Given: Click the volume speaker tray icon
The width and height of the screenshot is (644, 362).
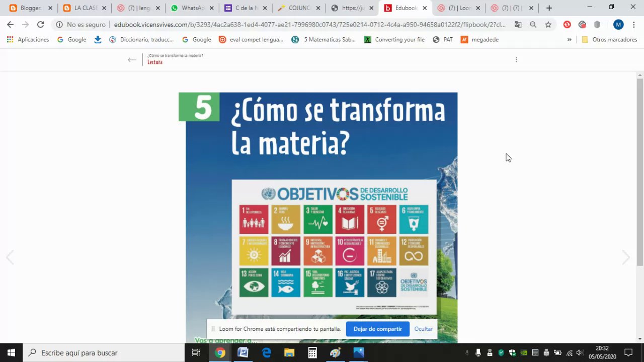Looking at the screenshot, I should pos(580,352).
